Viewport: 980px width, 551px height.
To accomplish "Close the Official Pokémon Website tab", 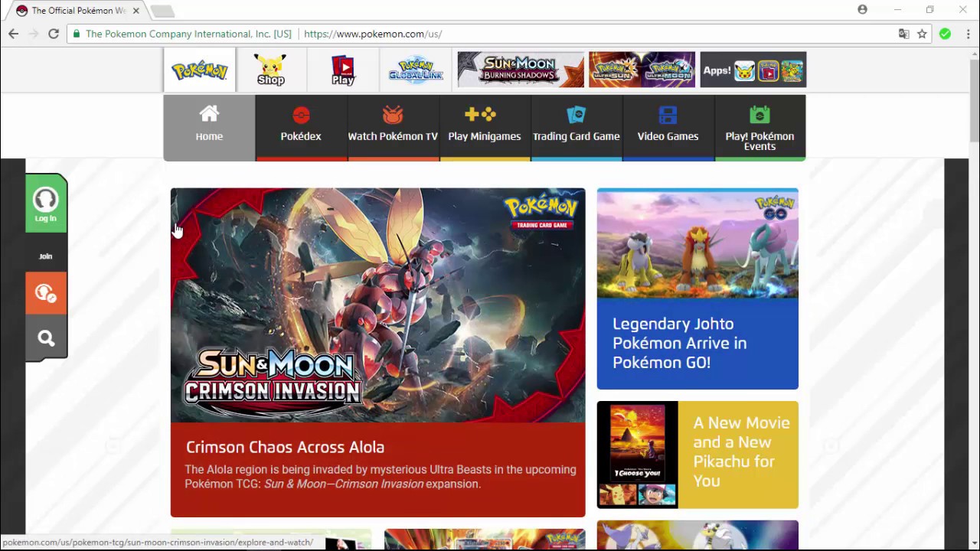I will (x=136, y=11).
